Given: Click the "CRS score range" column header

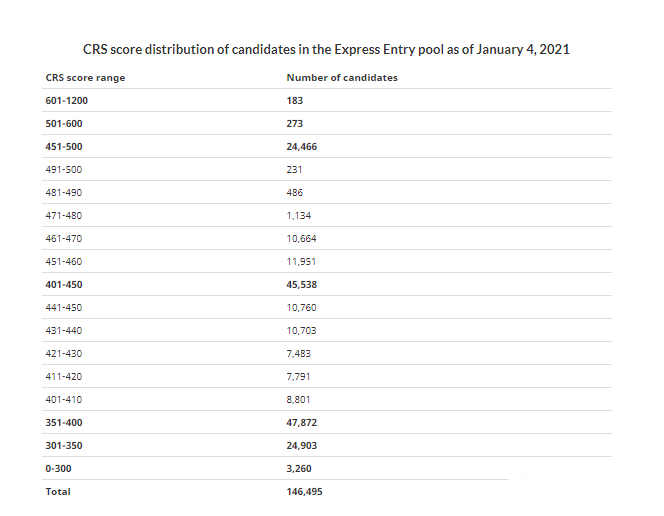Looking at the screenshot, I should pos(85,78).
